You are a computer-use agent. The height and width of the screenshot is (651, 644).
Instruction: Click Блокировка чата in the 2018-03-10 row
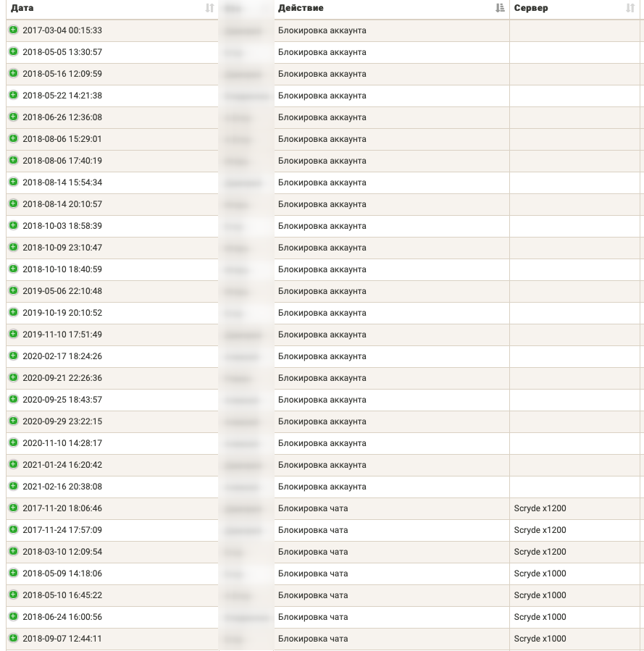[x=313, y=552]
